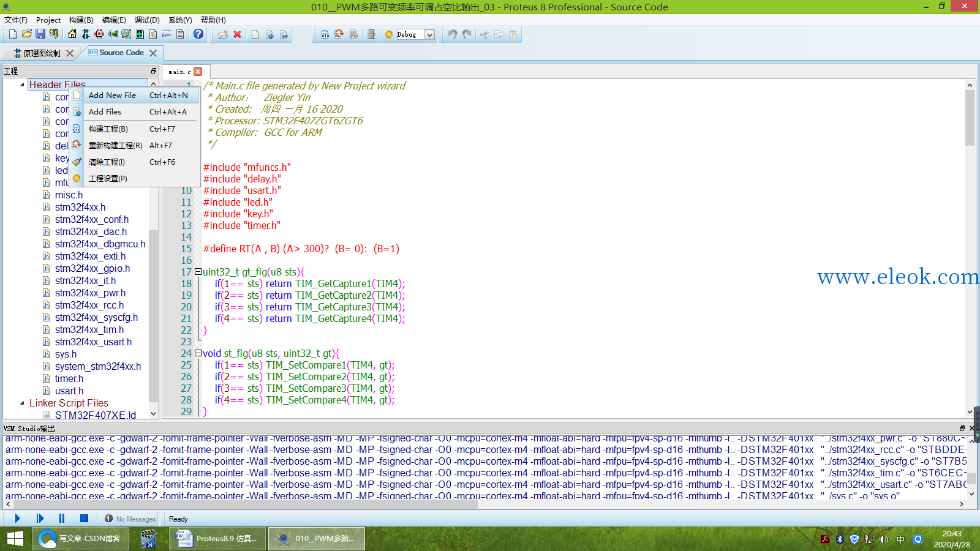Choose 工程设置(P) from context menu
980x551 pixels.
pyautogui.click(x=134, y=179)
